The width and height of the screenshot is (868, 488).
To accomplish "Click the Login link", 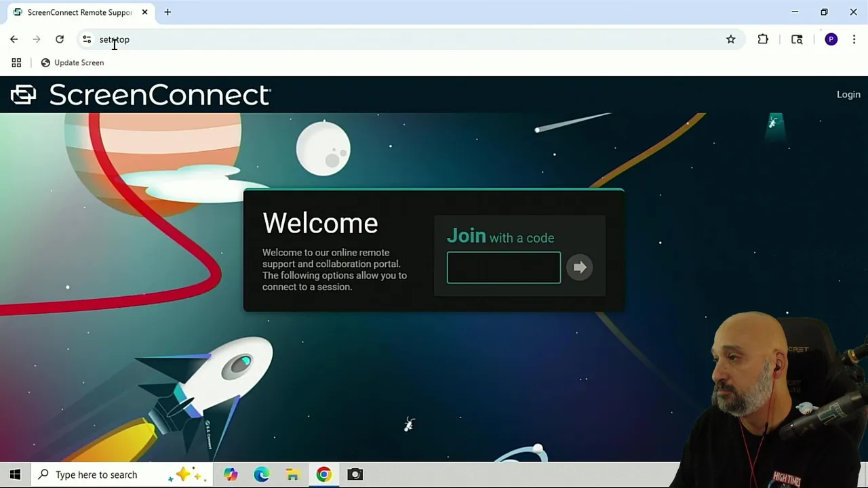I will point(848,94).
